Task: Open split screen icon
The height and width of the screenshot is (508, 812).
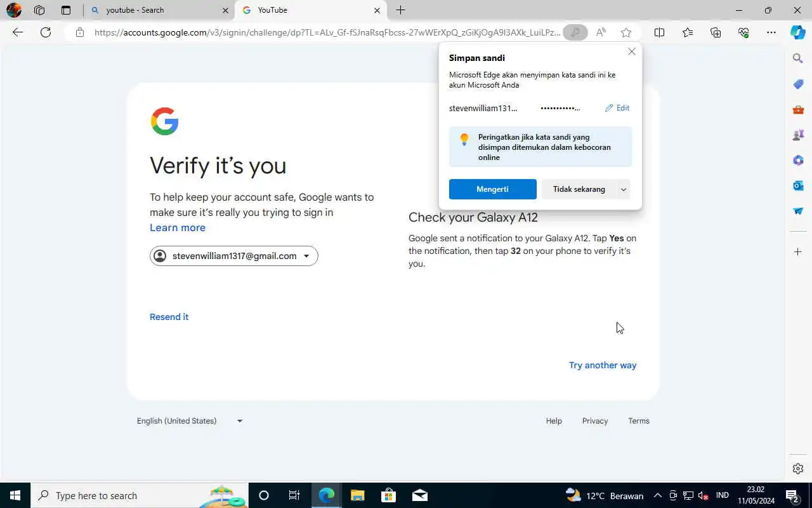Action: point(659,32)
